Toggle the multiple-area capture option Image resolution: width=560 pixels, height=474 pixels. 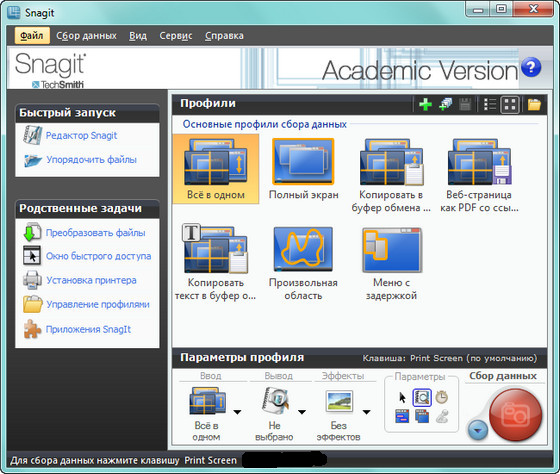[x=422, y=416]
